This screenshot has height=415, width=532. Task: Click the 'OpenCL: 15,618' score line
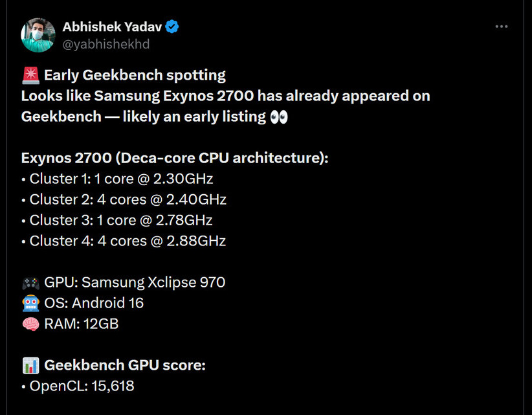[82, 386]
